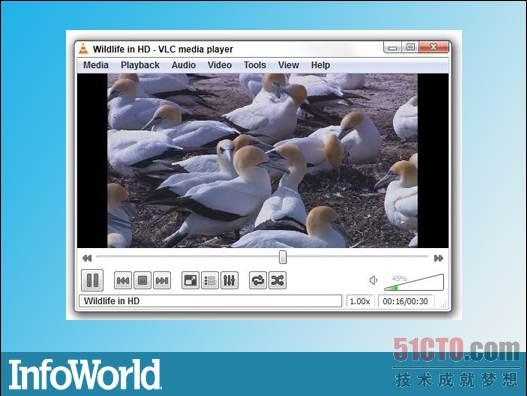Skip to next media track

click(x=162, y=280)
